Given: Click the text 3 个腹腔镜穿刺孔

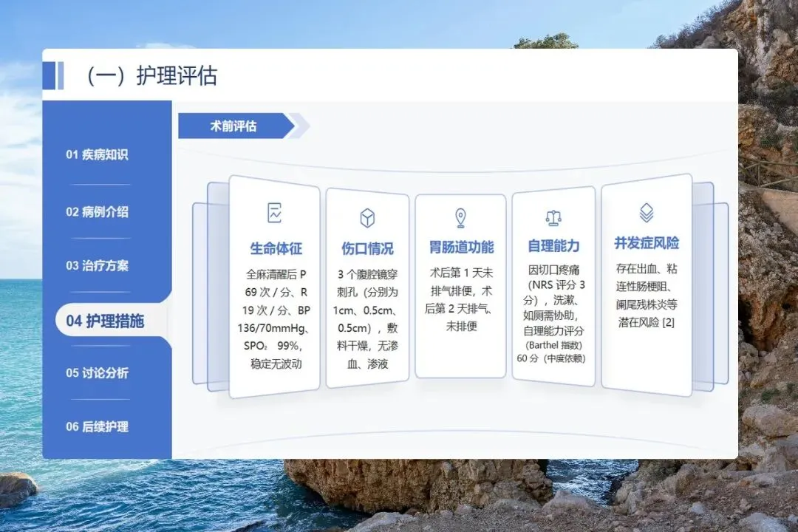Looking at the screenshot, I should pos(367,283).
